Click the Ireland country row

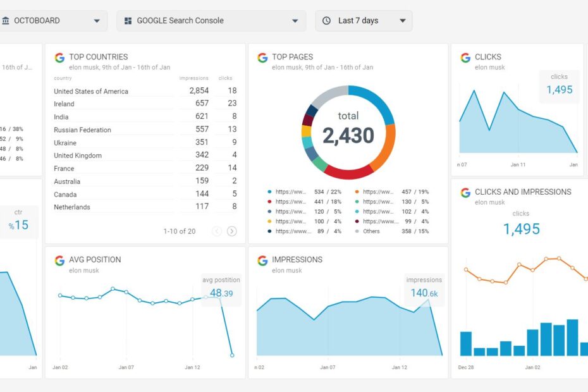(x=145, y=104)
